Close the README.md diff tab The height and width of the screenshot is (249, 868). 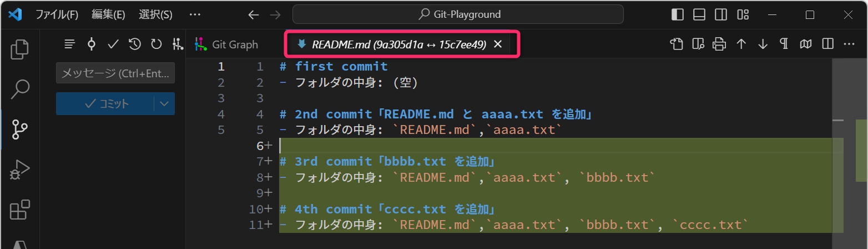tap(498, 44)
